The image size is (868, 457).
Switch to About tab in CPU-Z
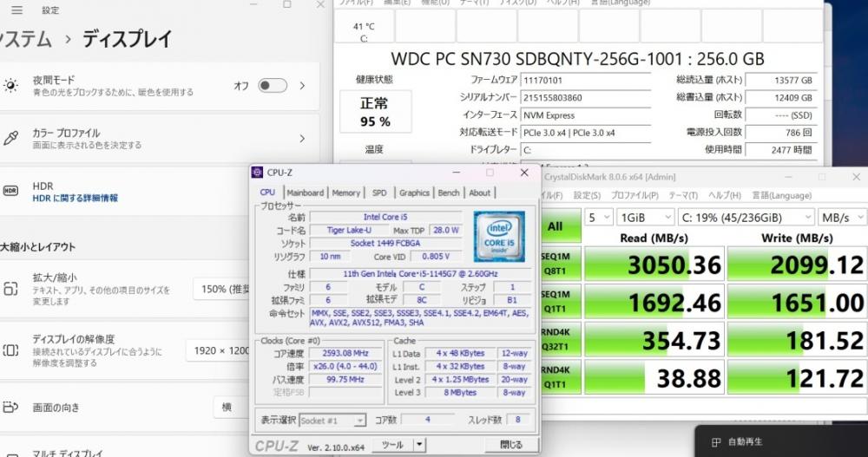479,193
